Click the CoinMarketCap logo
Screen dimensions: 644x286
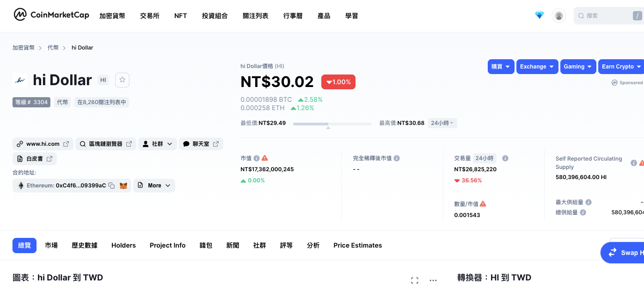tap(51, 15)
